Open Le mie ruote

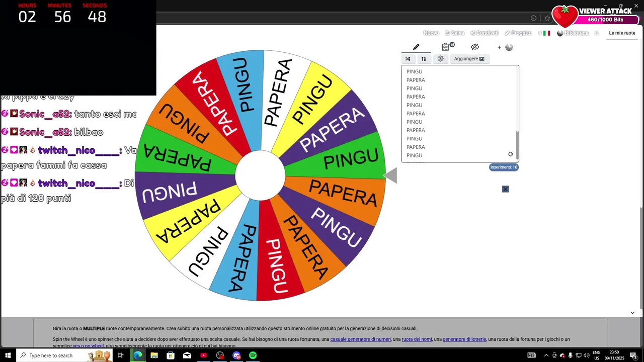[622, 33]
